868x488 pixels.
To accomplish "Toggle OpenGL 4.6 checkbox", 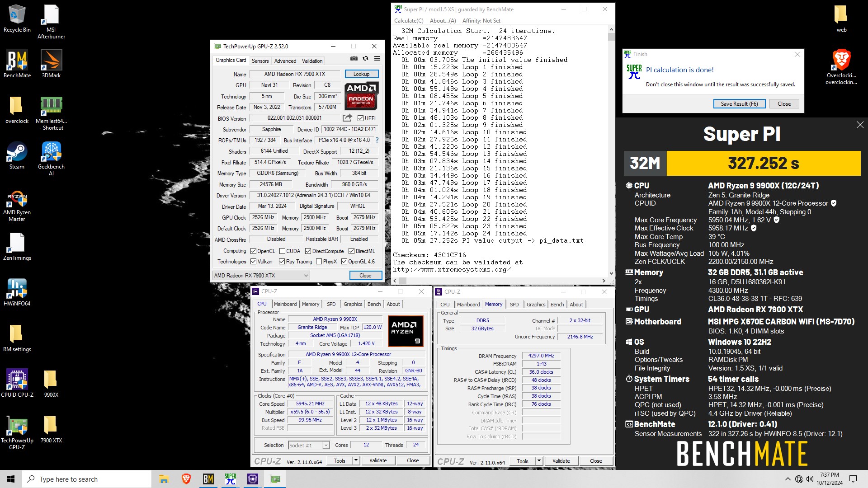I will point(344,262).
